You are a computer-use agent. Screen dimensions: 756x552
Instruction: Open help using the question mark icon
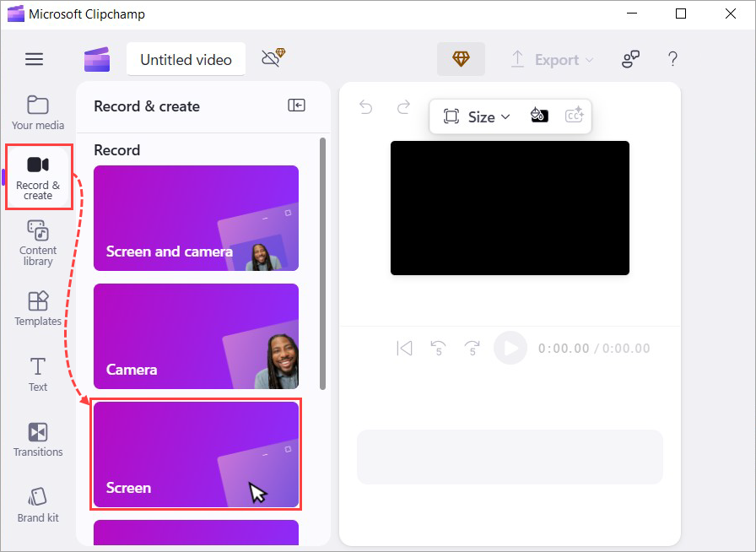[x=672, y=59]
